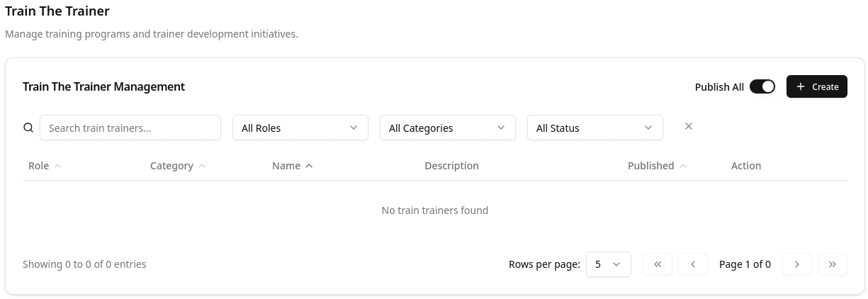Screen dimensions: 868x299
Task: Click the Create button
Action: (817, 86)
